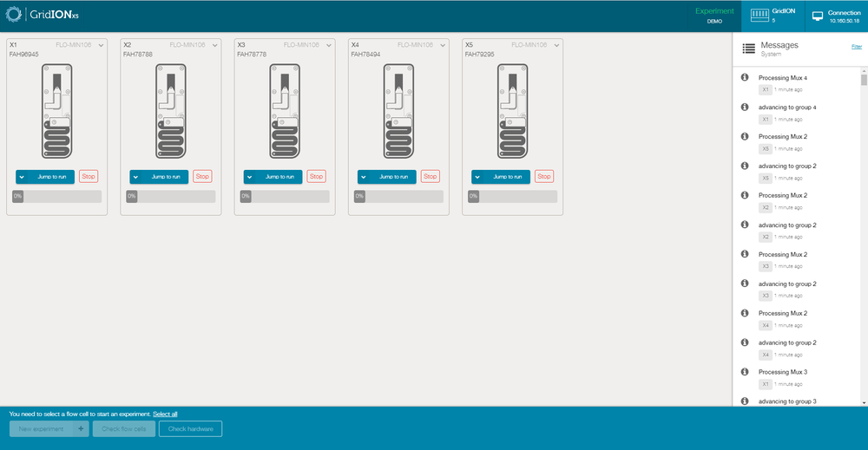Click info icon for advancing to group 4

(x=745, y=107)
